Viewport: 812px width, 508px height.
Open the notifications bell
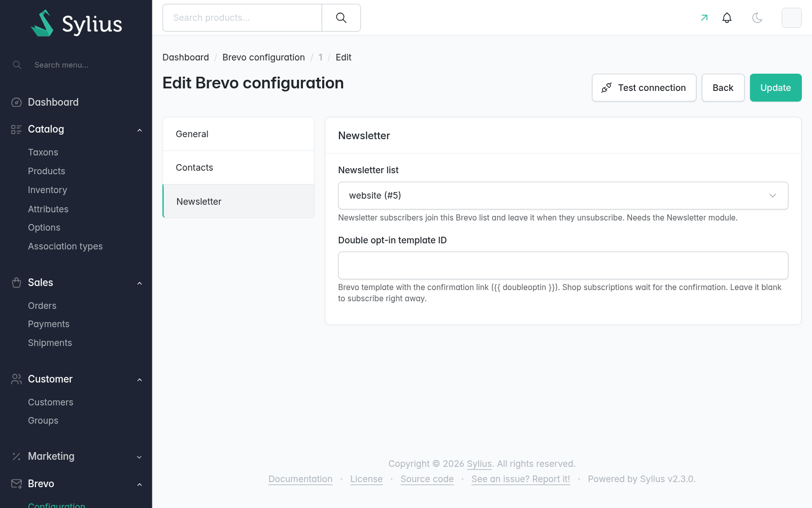(727, 18)
